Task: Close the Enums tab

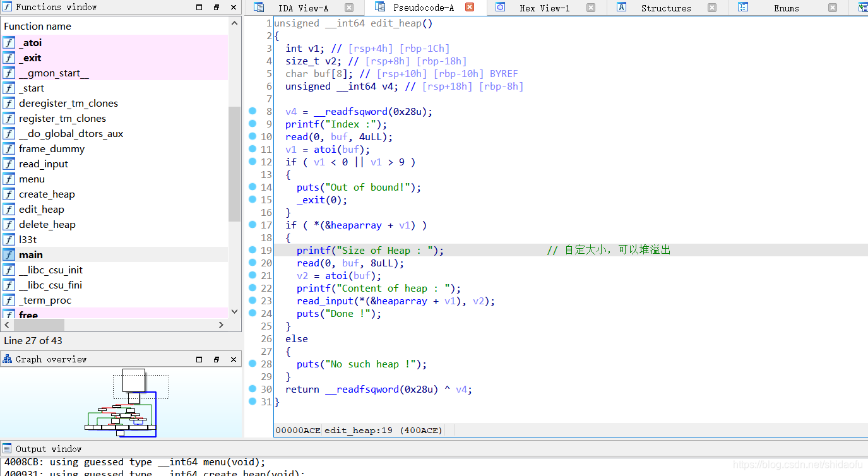Action: point(833,8)
